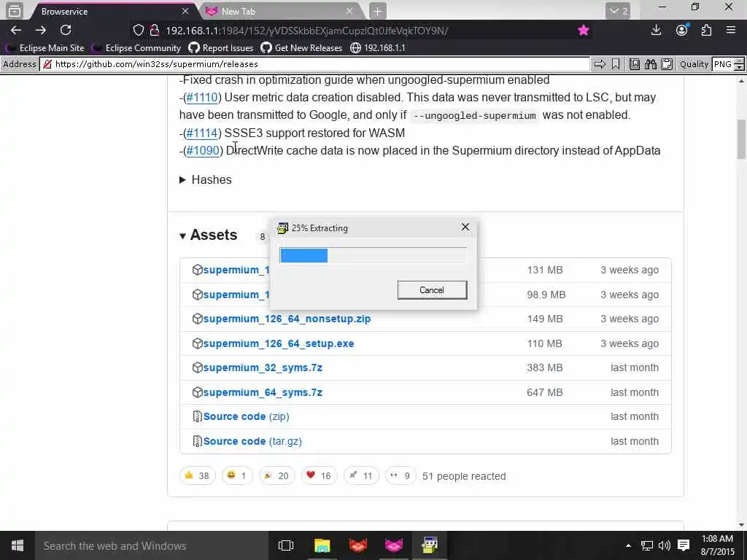Image resolution: width=747 pixels, height=560 pixels.
Task: Click the pink fox taskbar icon
Action: pyautogui.click(x=393, y=545)
